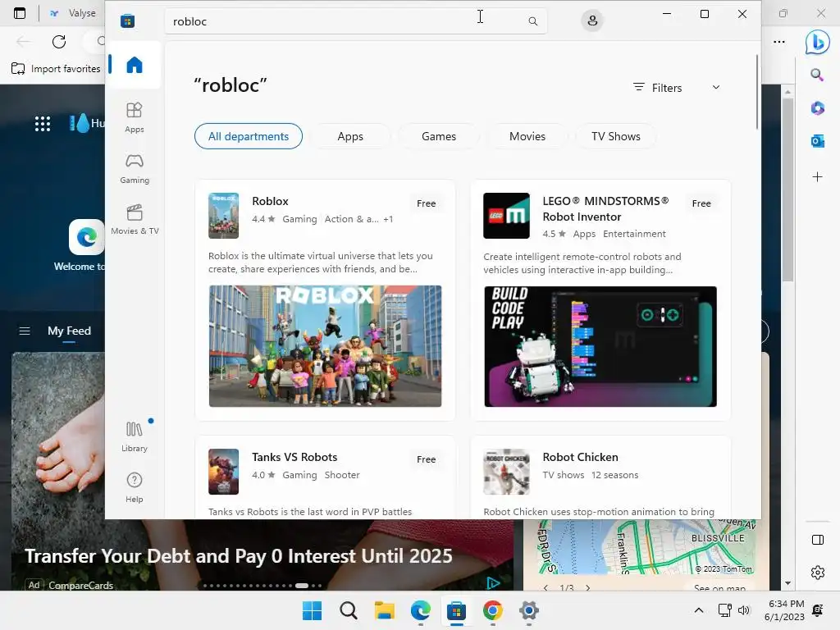Open the Library in Store sidebar

click(134, 436)
